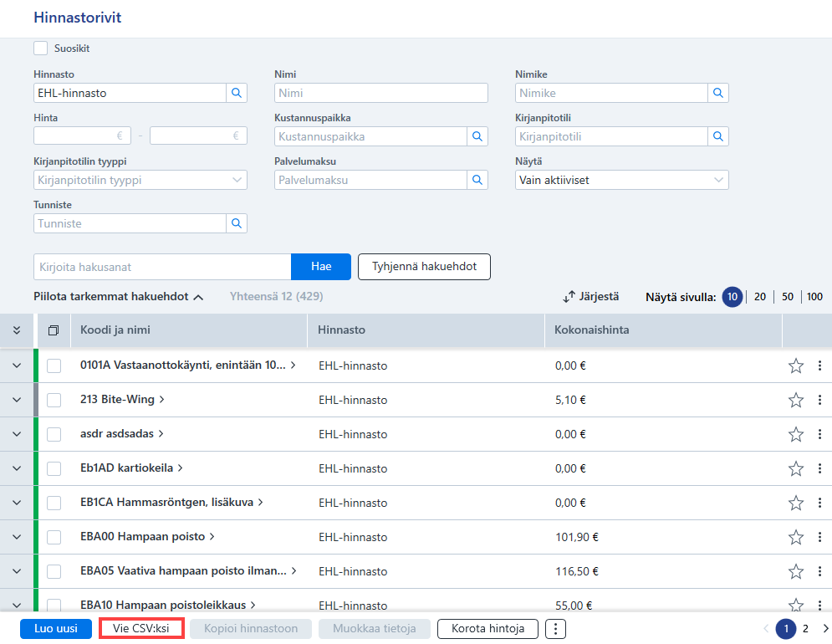
Task: Open the three-dot menu for 0101A Vastaanottokäynti
Action: (819, 365)
